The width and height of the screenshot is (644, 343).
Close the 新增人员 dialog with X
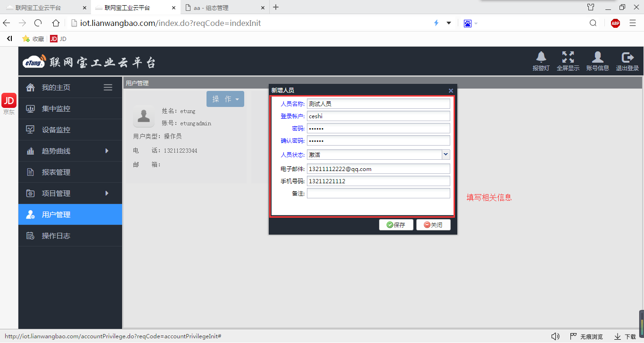click(x=451, y=90)
